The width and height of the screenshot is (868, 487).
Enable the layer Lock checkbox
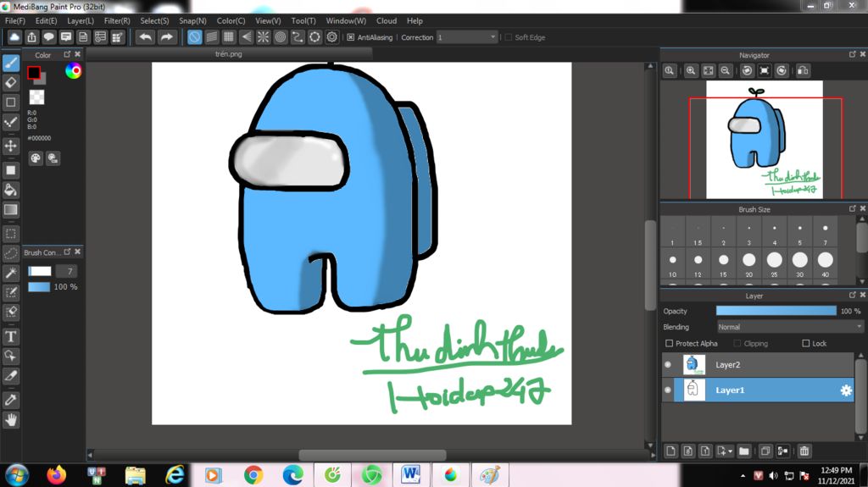(x=806, y=343)
